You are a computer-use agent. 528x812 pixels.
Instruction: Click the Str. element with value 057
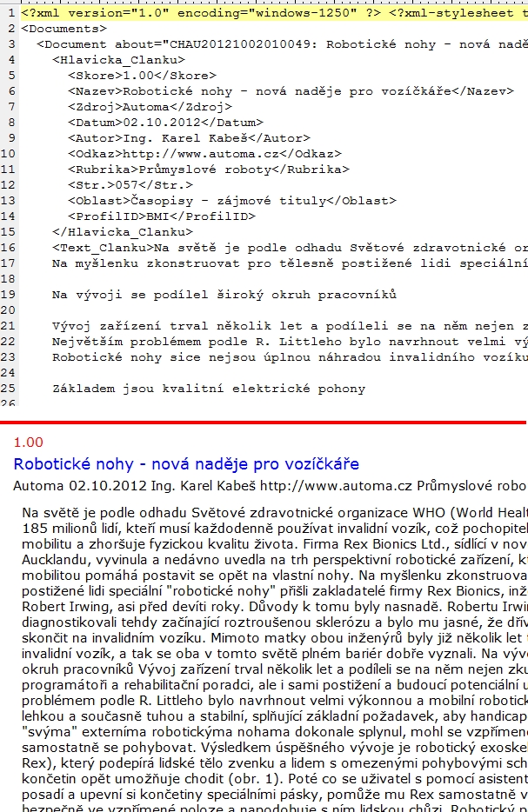130,185
